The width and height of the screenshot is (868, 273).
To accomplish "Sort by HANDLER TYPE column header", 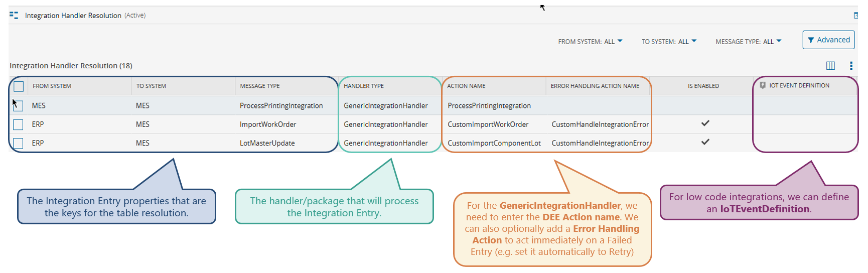I will [364, 86].
